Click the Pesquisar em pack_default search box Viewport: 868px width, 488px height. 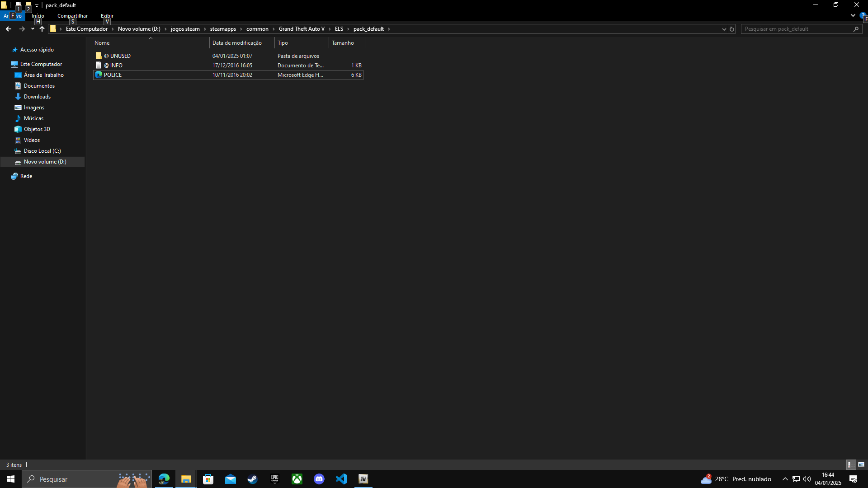click(x=796, y=29)
